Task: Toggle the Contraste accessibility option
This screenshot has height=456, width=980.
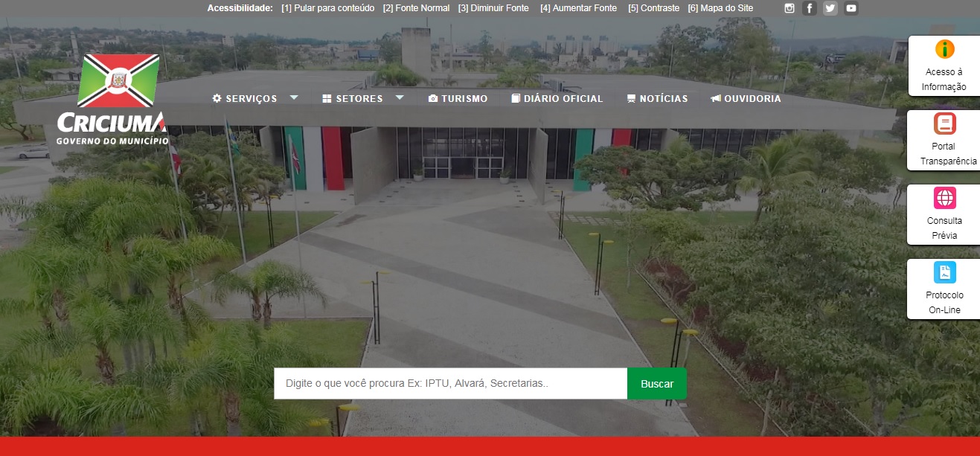Action: 653,8
